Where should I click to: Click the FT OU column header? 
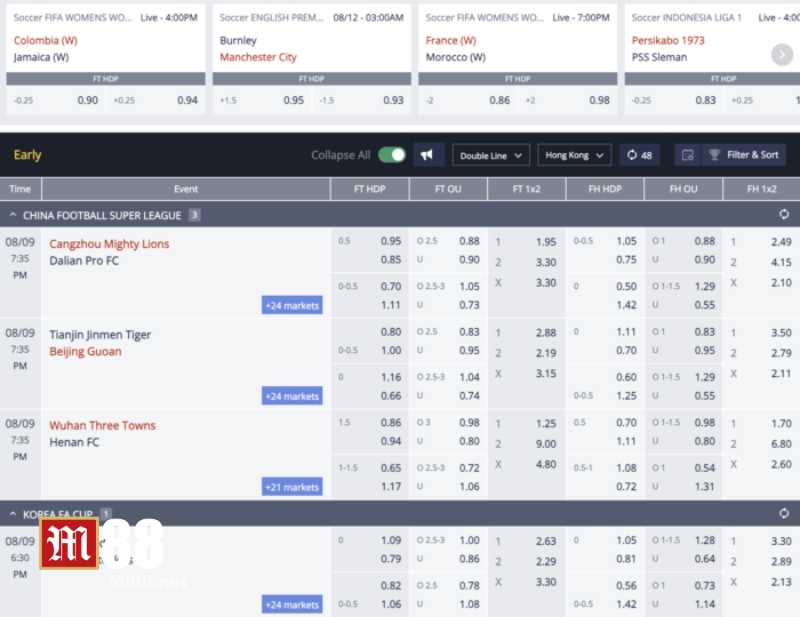coord(448,188)
